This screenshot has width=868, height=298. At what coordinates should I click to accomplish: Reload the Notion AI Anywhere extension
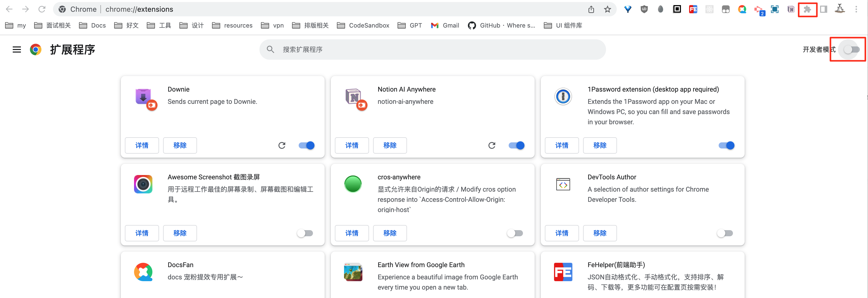pyautogui.click(x=492, y=145)
